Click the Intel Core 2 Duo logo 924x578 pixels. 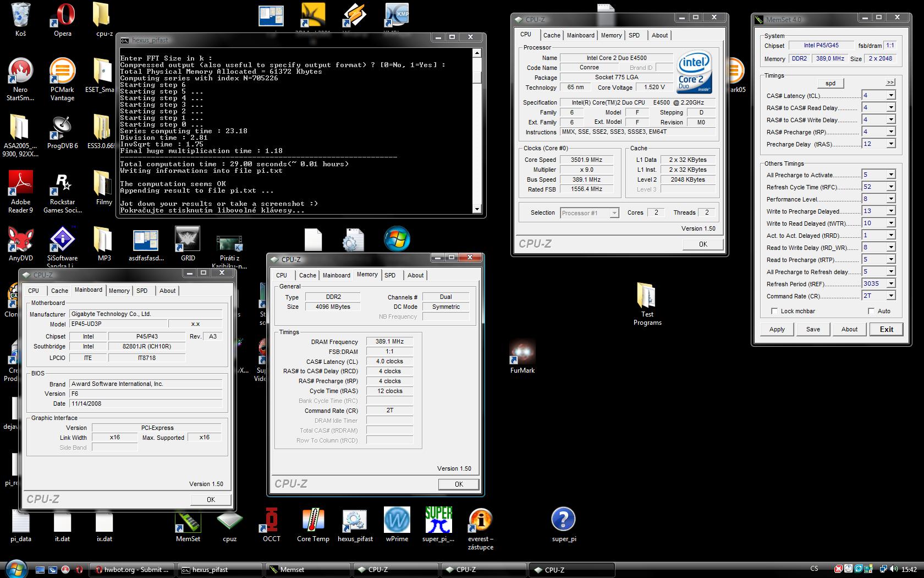click(x=694, y=72)
